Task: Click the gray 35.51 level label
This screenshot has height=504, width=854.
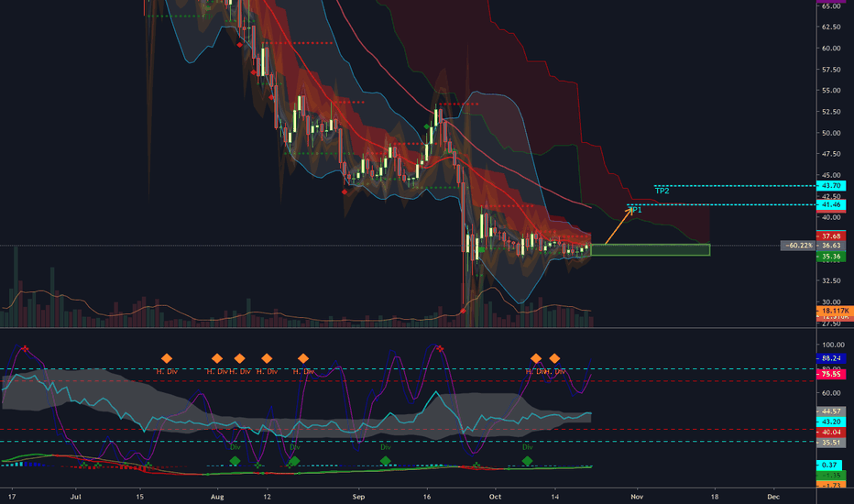Action: tap(831, 443)
